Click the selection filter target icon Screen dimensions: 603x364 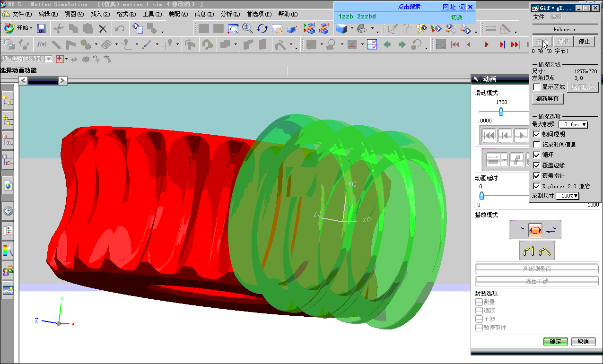(x=60, y=59)
